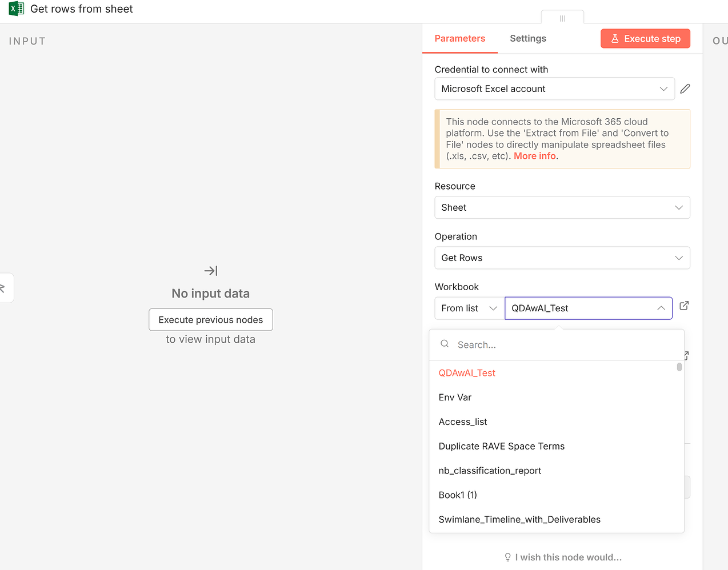The width and height of the screenshot is (728, 570).
Task: Click the pencil icon to edit the credential
Action: click(685, 89)
